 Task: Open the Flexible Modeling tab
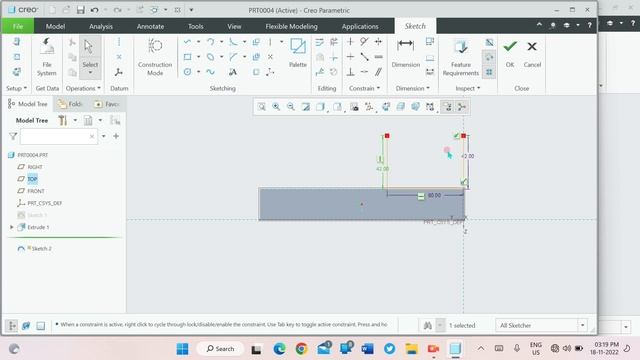click(291, 26)
